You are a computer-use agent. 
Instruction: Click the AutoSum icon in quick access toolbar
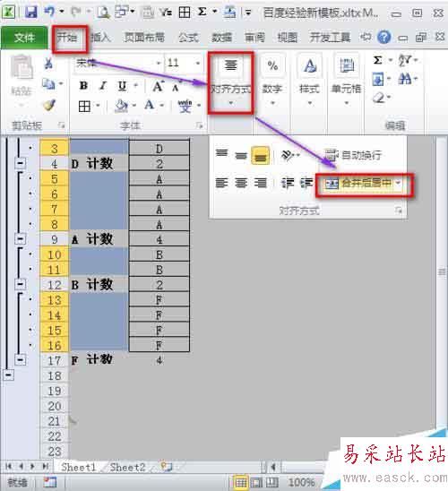202,12
